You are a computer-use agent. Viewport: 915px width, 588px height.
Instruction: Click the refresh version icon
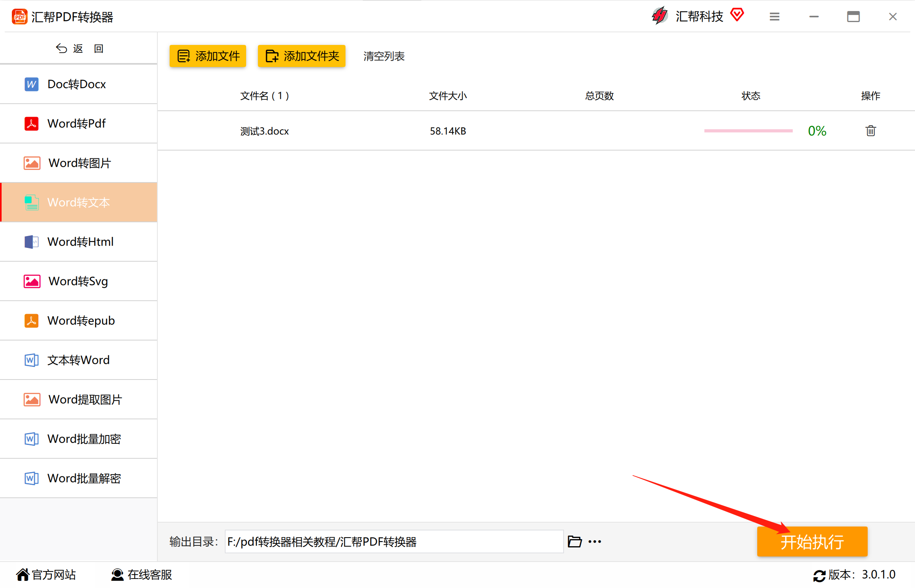819,576
